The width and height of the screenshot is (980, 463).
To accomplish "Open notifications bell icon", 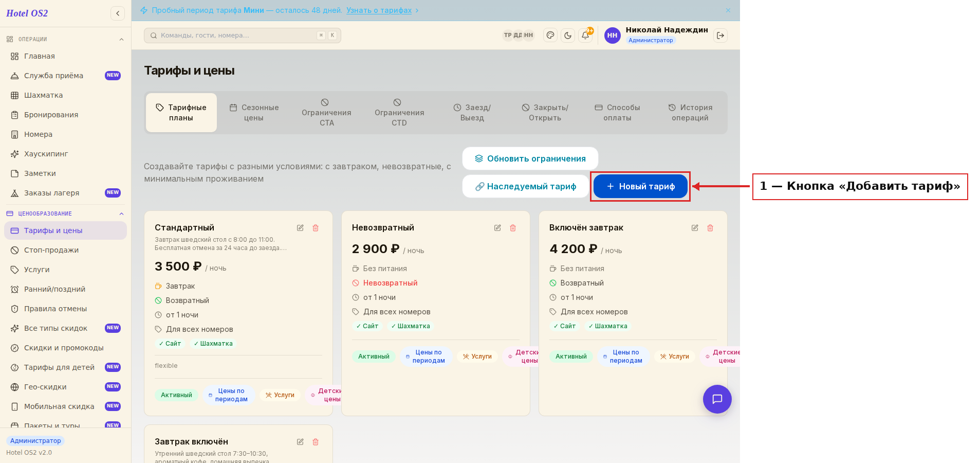I will point(585,35).
